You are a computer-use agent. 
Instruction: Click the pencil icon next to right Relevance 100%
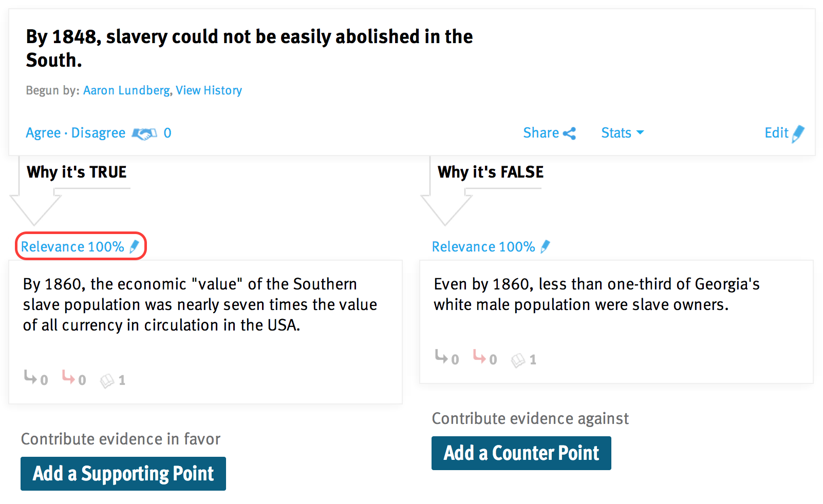(x=546, y=246)
